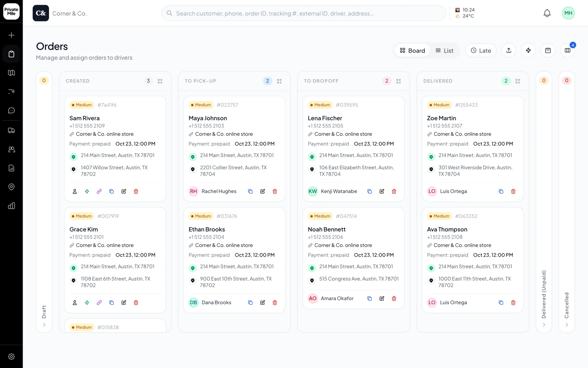Switch to List view
The height and width of the screenshot is (368, 588).
444,51
